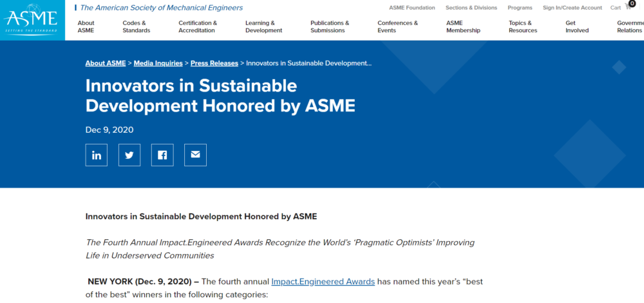Screen dimensions: 644x303
Task: Expand Certification & Accreditation menu
Action: point(197,26)
